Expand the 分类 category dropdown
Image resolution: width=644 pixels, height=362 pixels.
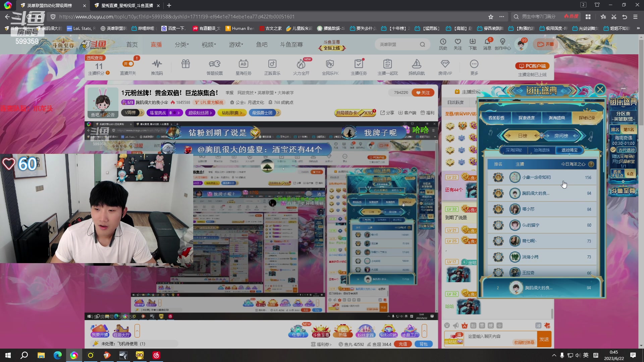coord(181,45)
